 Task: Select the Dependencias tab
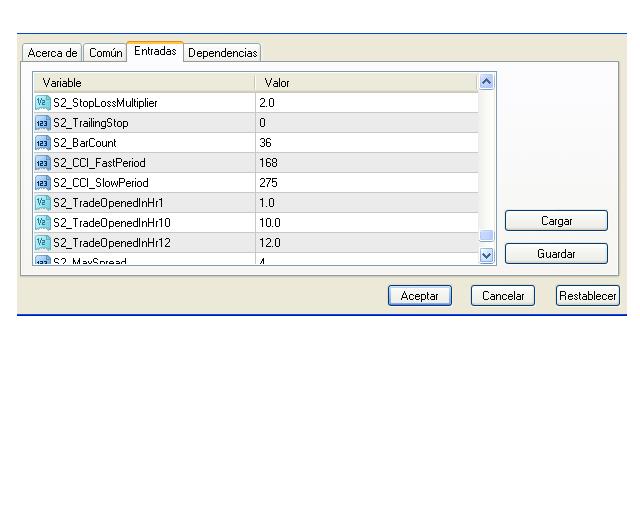point(222,53)
